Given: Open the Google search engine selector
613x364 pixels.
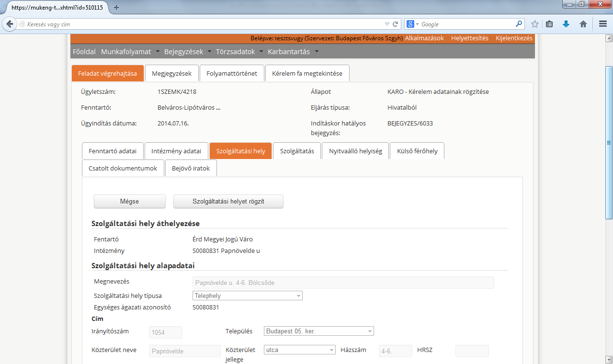Looking at the screenshot, I should 412,24.
